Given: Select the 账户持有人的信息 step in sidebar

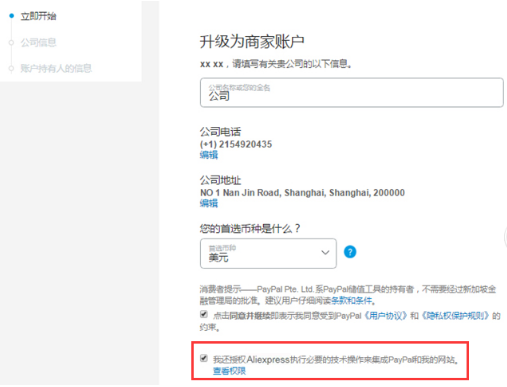Looking at the screenshot, I should click(x=56, y=68).
